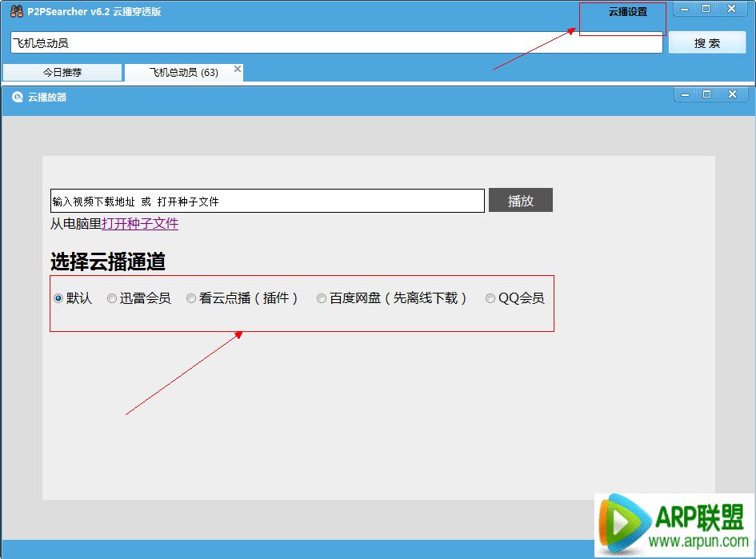Viewport: 756px width, 559px height.
Task: Switch to the 今日推荐 tab
Action: click(62, 72)
